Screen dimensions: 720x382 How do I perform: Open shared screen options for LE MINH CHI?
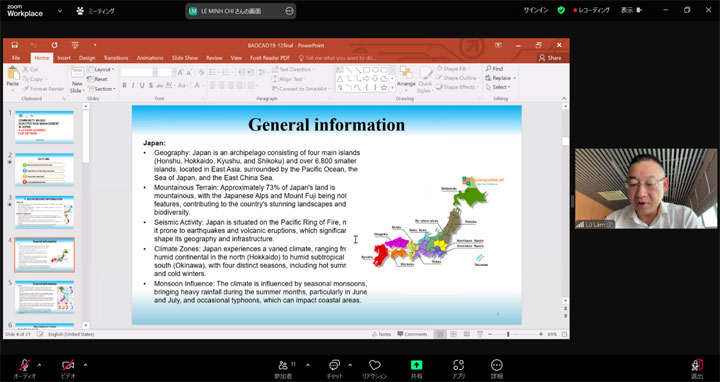pyautogui.click(x=289, y=11)
